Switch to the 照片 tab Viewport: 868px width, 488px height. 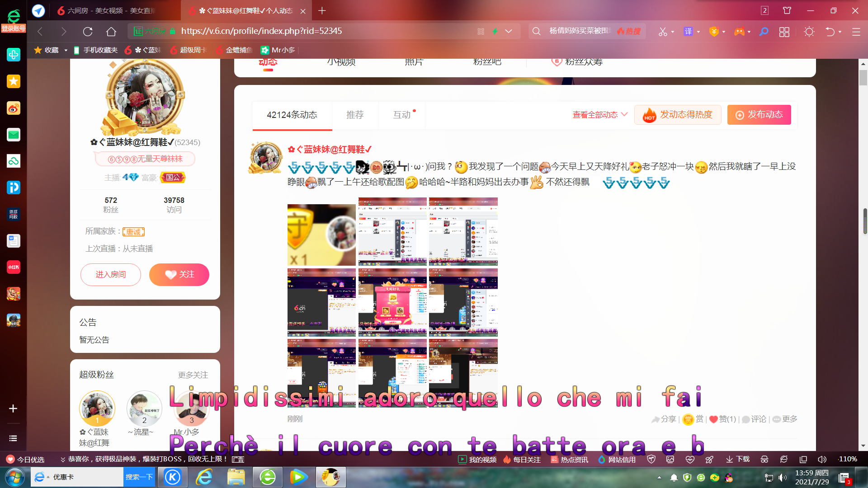pos(414,62)
